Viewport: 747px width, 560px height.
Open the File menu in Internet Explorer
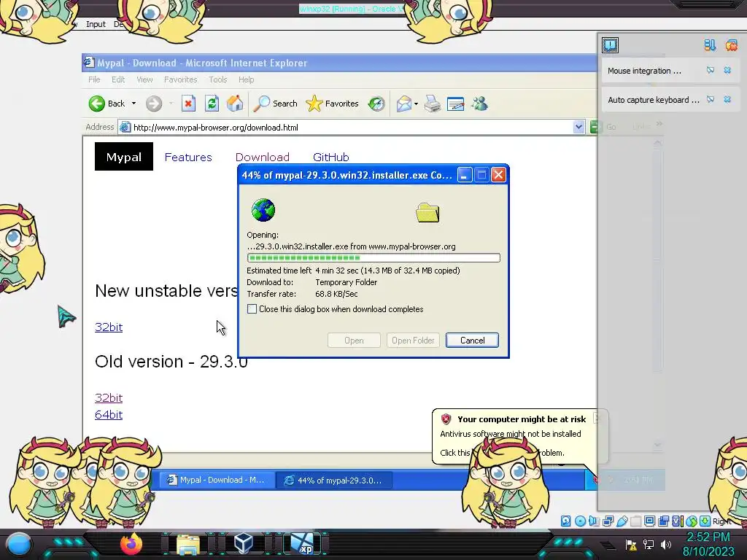94,79
